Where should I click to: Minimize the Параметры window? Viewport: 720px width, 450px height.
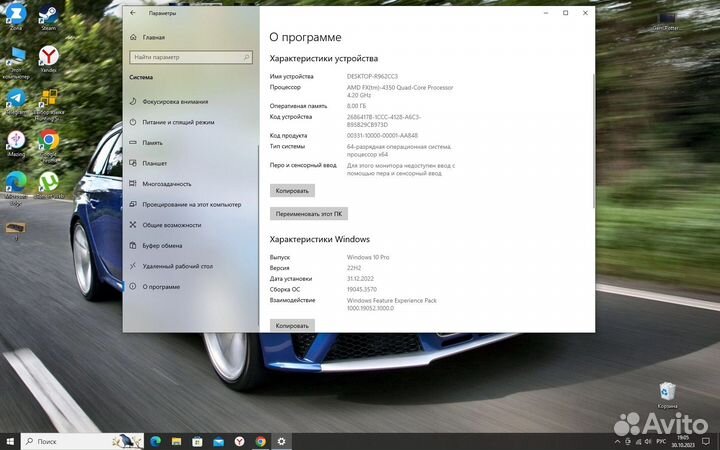point(546,13)
